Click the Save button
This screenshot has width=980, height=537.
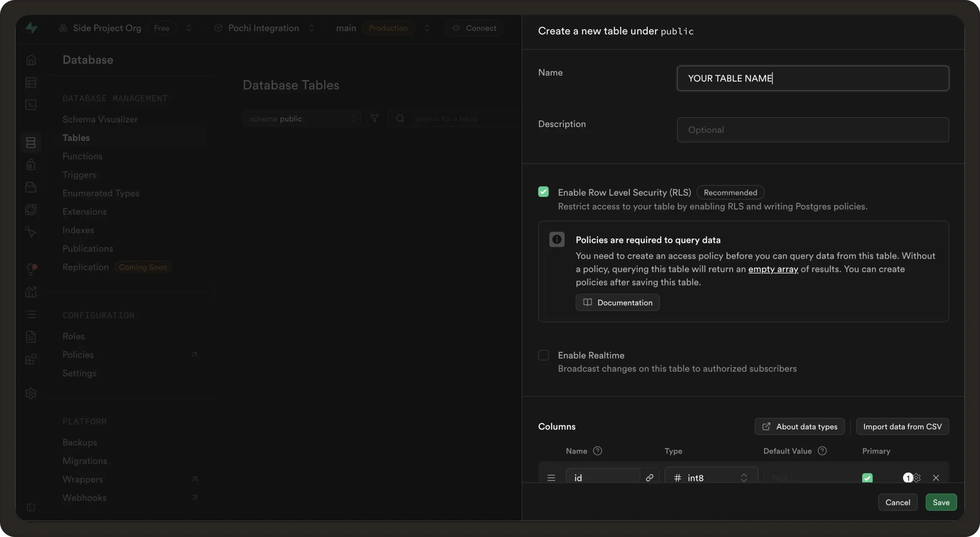[941, 502]
